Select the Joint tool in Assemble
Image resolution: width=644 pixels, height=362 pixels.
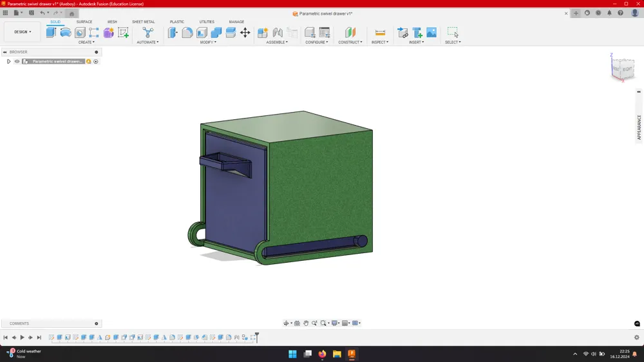(x=278, y=32)
